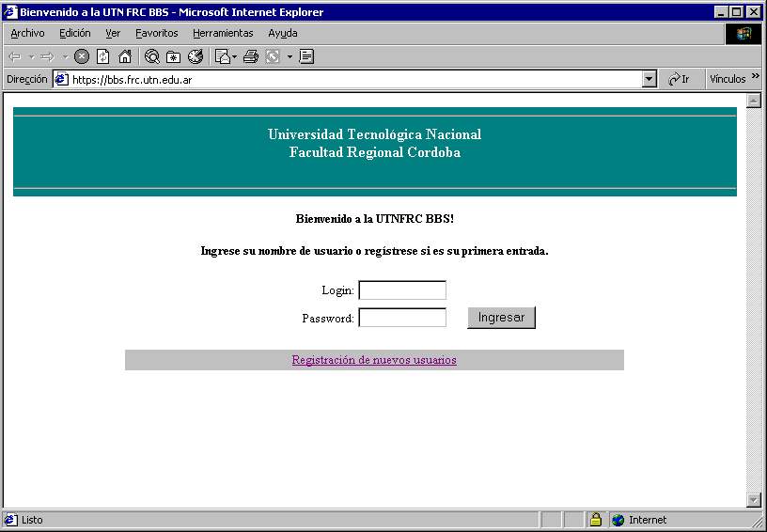Print the page using toolbar printer icon
The height and width of the screenshot is (532, 767).
pyautogui.click(x=250, y=57)
